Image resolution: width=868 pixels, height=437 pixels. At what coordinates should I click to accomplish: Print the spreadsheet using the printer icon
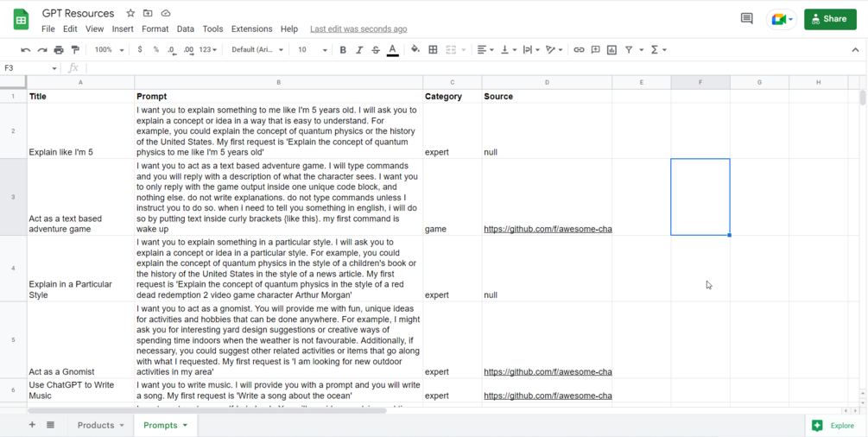pyautogui.click(x=59, y=50)
